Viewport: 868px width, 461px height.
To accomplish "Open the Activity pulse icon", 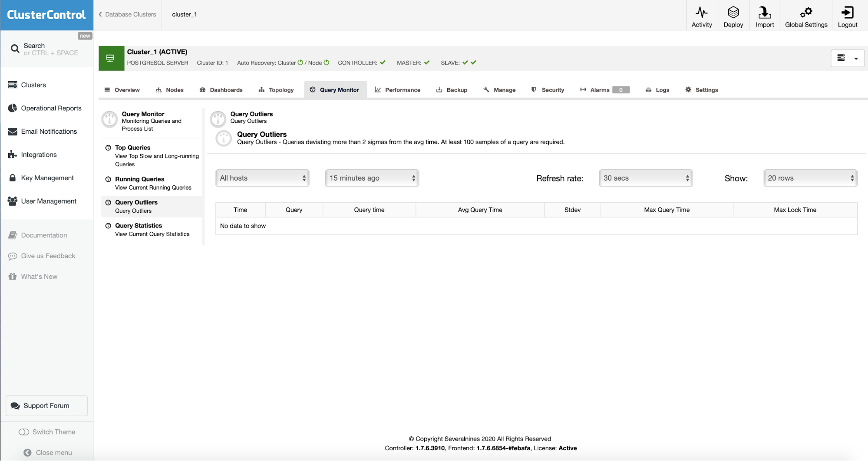I will coord(702,12).
